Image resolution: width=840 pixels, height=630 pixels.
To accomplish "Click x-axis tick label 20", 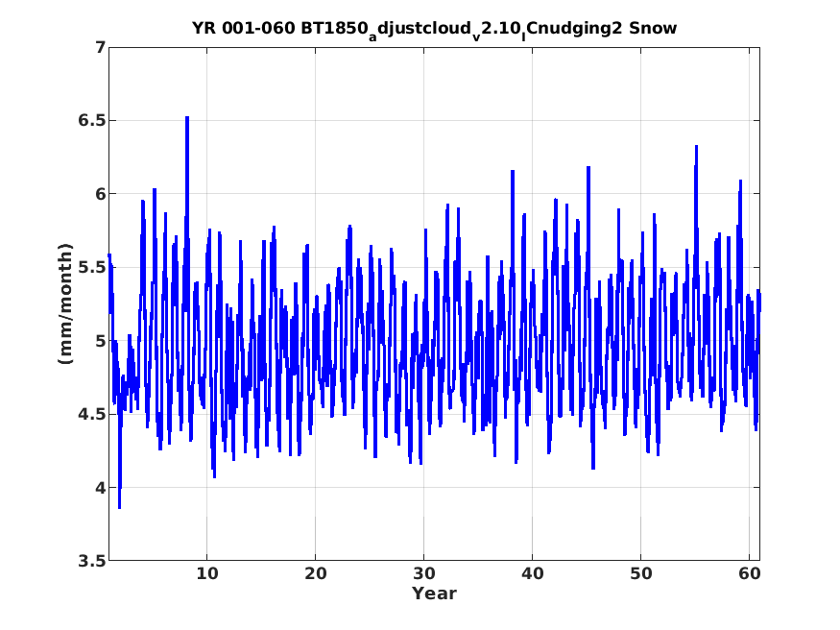I will 316,573.
